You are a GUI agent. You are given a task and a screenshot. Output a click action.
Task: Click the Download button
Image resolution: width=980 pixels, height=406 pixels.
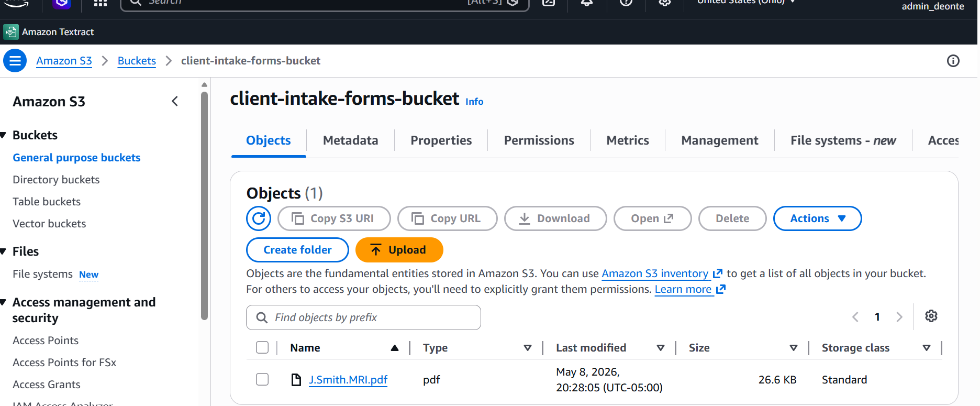click(555, 218)
